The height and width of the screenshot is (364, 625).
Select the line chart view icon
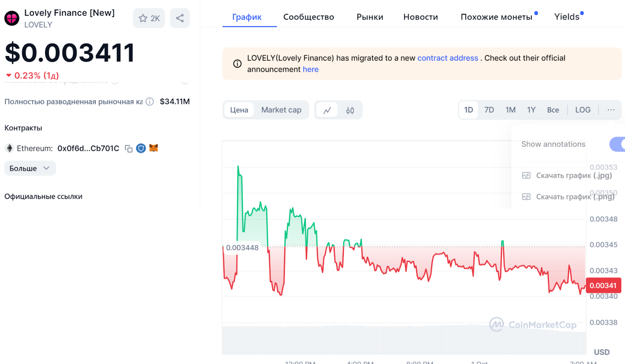click(327, 110)
